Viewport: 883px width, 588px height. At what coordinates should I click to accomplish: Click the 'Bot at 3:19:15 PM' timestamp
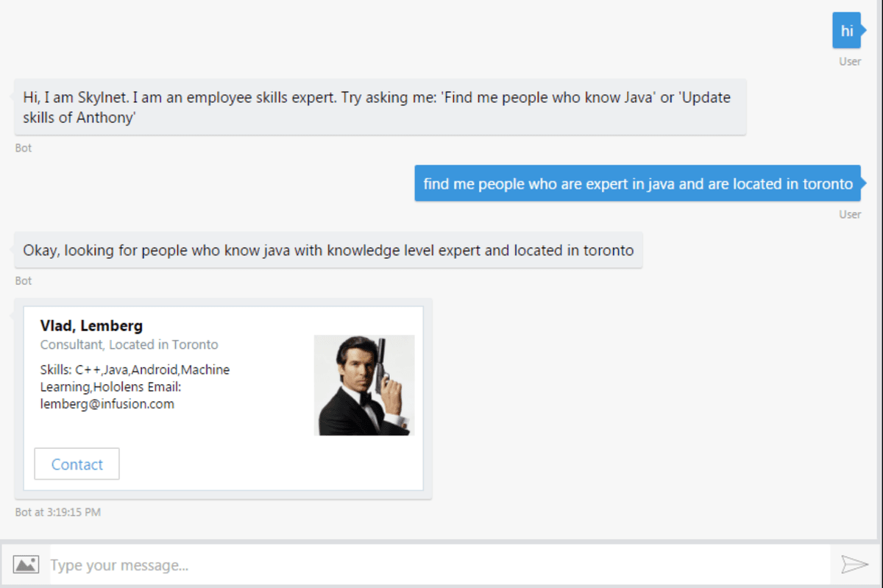click(x=58, y=511)
